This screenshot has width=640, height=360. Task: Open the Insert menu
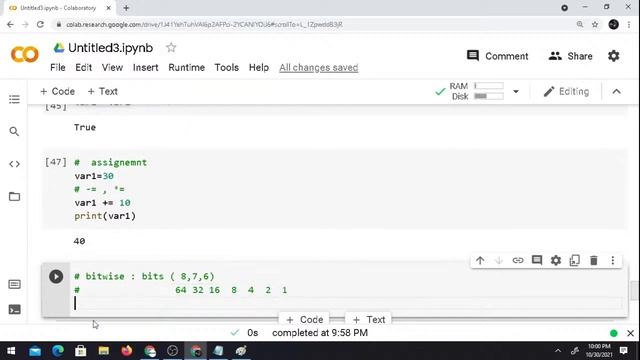(x=145, y=67)
